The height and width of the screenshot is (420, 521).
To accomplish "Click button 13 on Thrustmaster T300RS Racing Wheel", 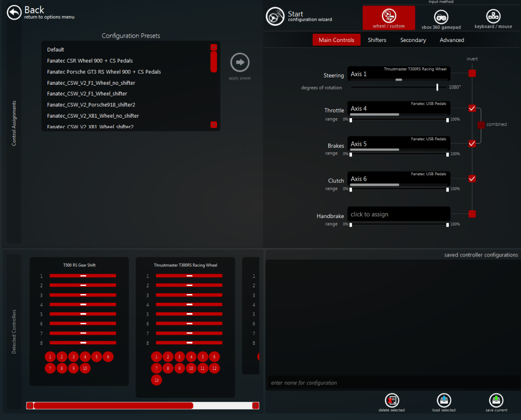I will tap(157, 380).
